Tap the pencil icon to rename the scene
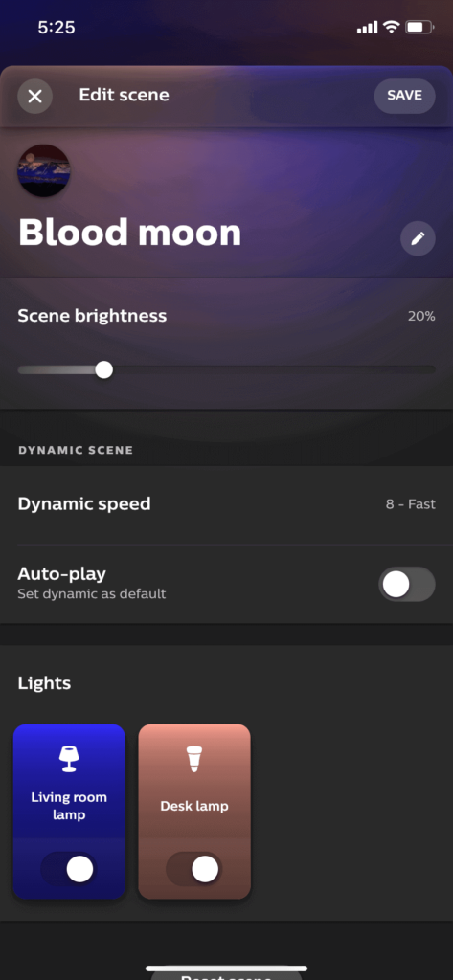This screenshot has height=980, width=453. tap(418, 238)
